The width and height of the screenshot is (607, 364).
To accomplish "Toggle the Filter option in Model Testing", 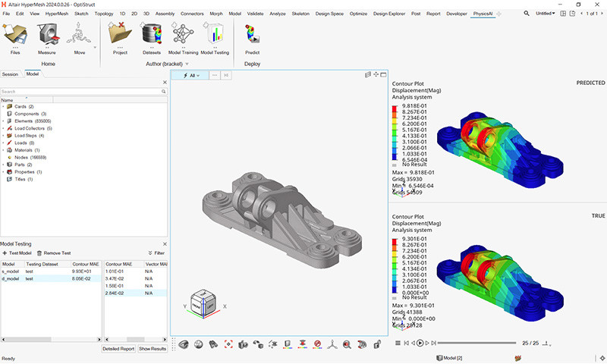I will [155, 253].
